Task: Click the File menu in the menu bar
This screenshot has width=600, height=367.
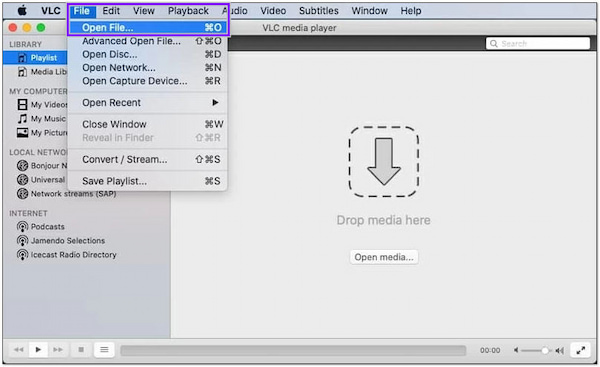Action: tap(82, 11)
